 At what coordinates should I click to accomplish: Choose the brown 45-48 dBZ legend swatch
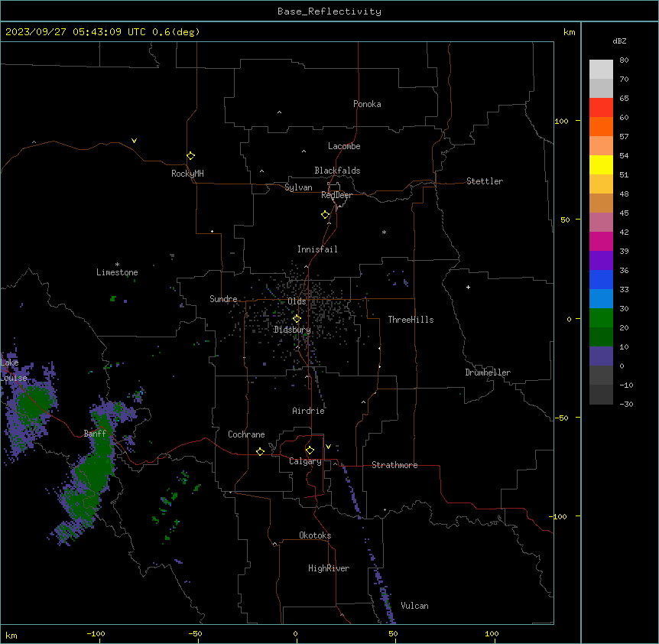(601, 203)
